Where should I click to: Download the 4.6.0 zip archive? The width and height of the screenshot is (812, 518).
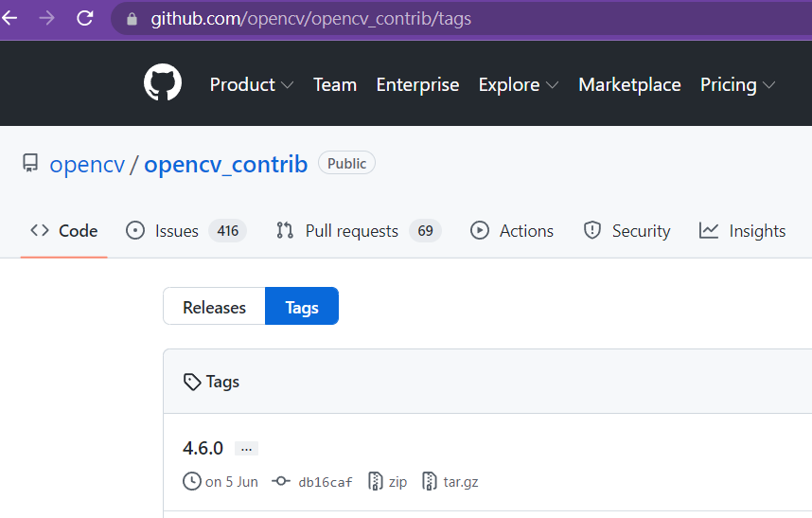[387, 482]
